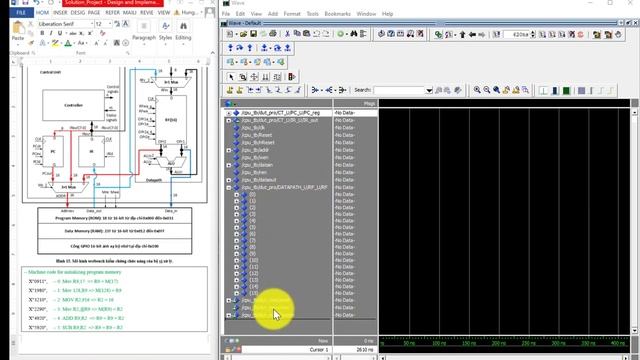Viewport: 640px width, 360px height.
Task: Click the up arrow icon in simulation toolbar
Action: pyautogui.click(x=462, y=35)
